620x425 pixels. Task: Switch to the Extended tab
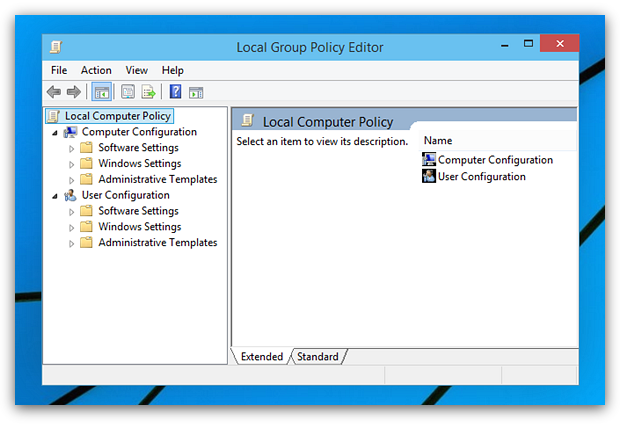pos(261,357)
